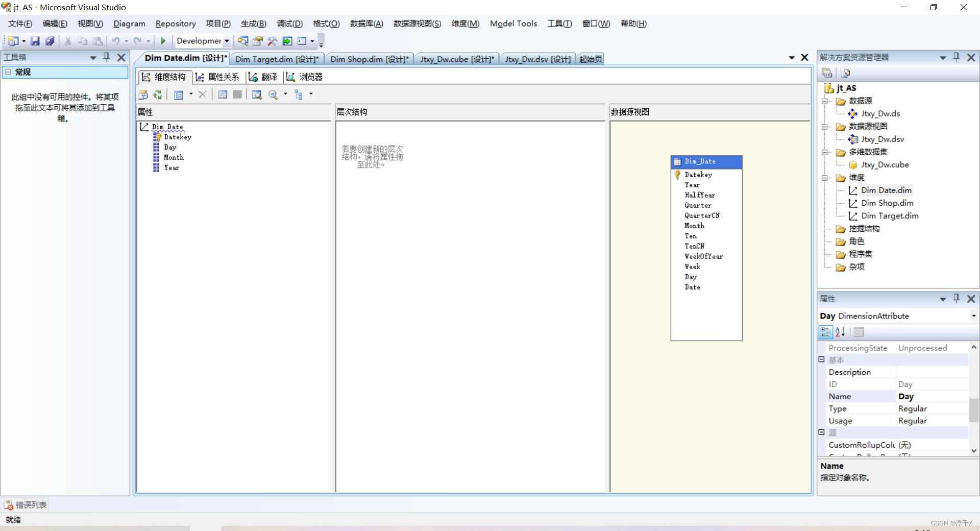Open the 浏览器 tab
This screenshot has width=980, height=531.
pos(304,77)
